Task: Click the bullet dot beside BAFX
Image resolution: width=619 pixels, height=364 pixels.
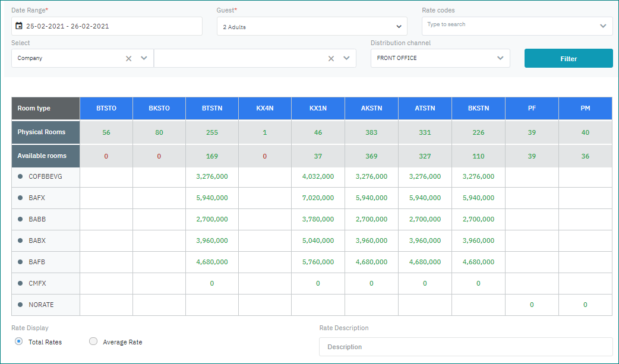Action: click(x=20, y=198)
